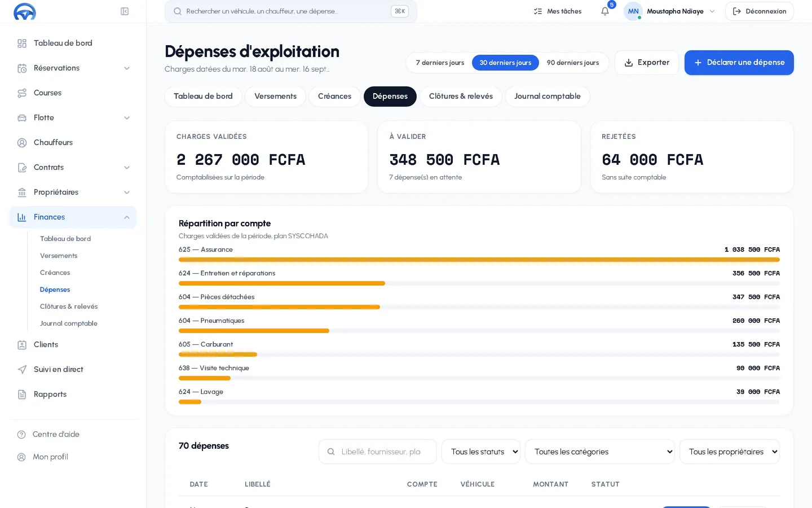Click the Tableau de bord grid icon

coord(22,43)
